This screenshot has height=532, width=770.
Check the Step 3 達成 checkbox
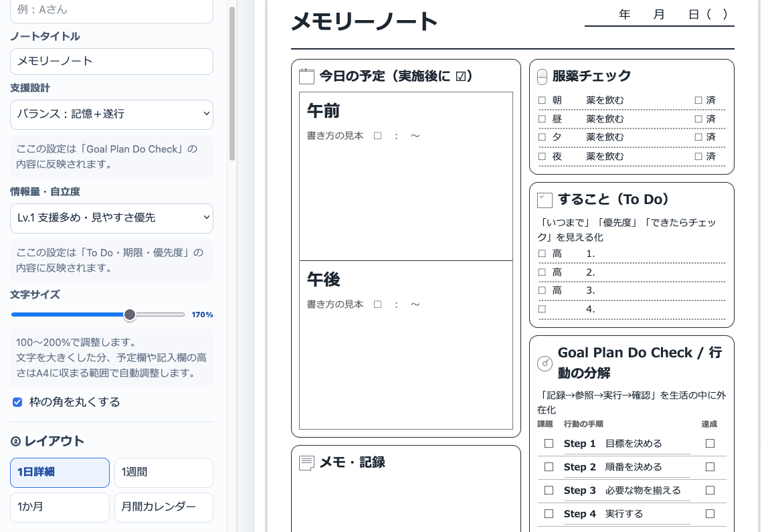[x=710, y=491]
